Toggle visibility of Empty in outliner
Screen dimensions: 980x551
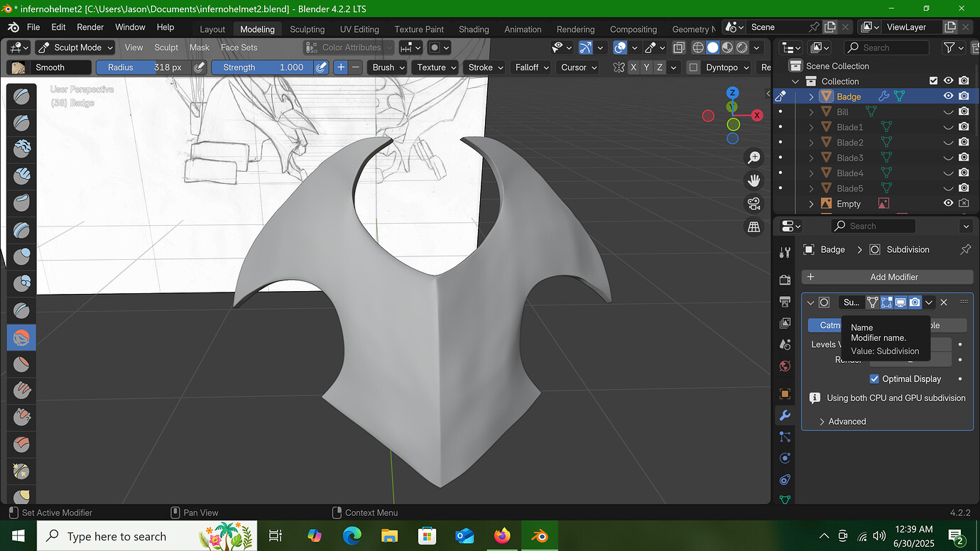coord(948,204)
